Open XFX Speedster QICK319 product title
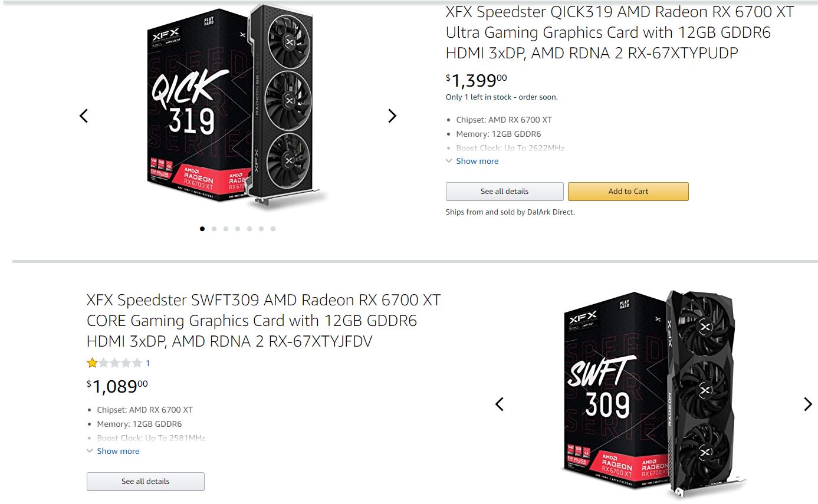 click(x=619, y=32)
